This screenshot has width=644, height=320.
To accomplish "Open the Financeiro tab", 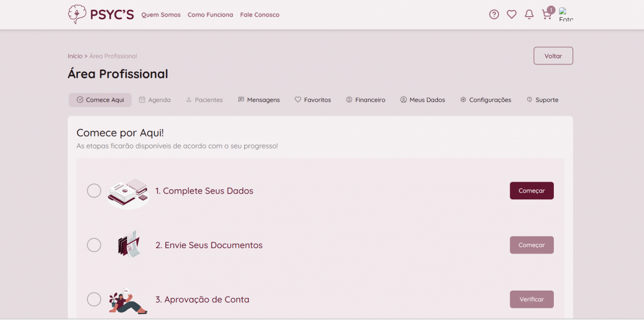I will 365,100.
